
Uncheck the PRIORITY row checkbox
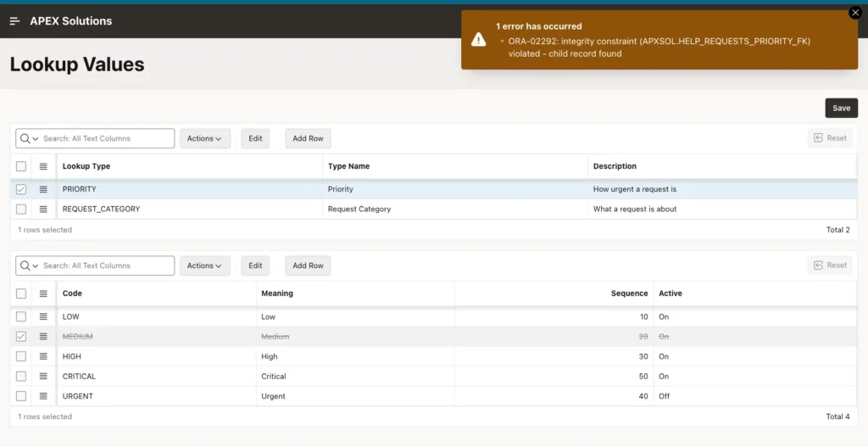(21, 189)
